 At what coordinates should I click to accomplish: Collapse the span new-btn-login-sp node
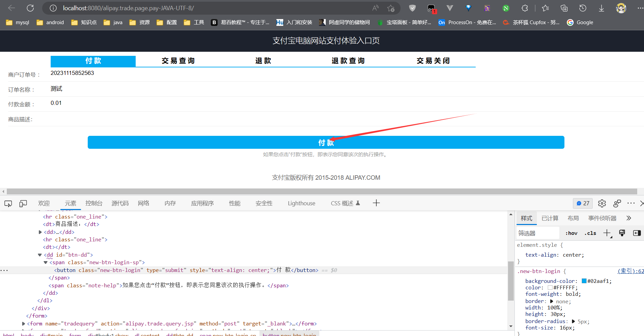(46, 262)
